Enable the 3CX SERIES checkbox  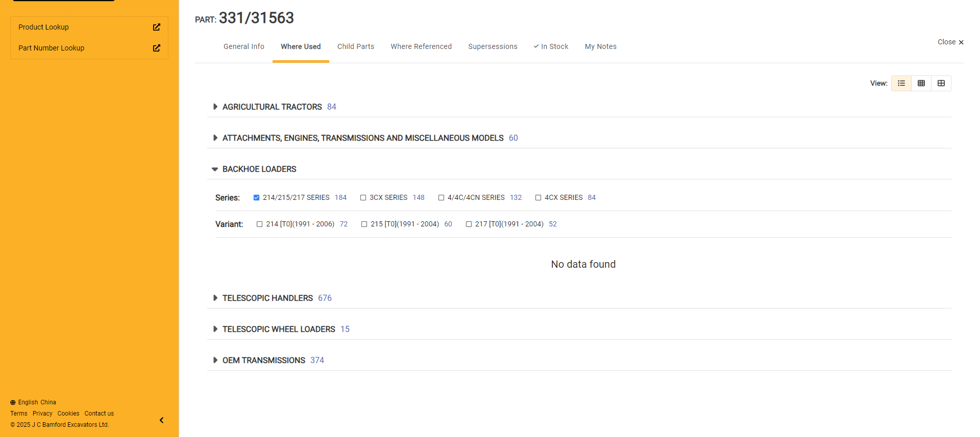pyautogui.click(x=363, y=198)
